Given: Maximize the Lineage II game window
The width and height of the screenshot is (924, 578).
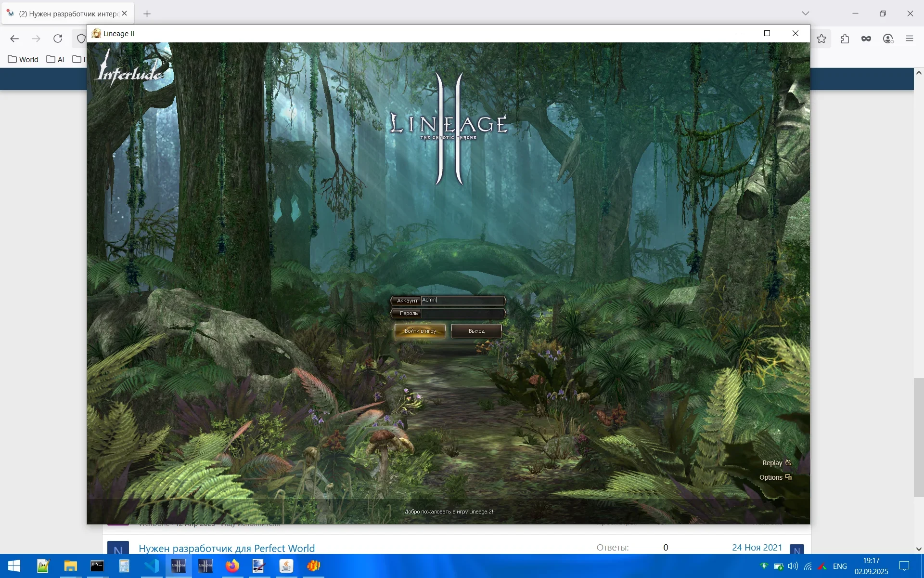Looking at the screenshot, I should (x=767, y=33).
